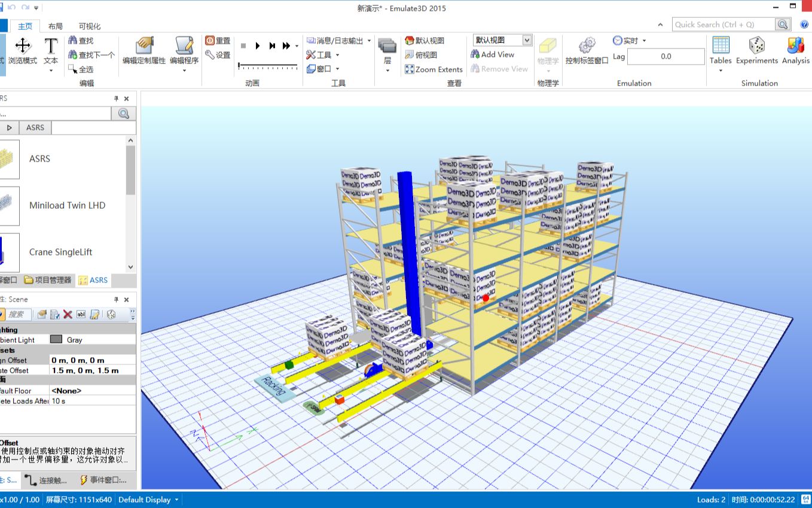Image resolution: width=812 pixels, height=508 pixels.
Task: Open 控制标签窗口 gears button
Action: tap(587, 51)
